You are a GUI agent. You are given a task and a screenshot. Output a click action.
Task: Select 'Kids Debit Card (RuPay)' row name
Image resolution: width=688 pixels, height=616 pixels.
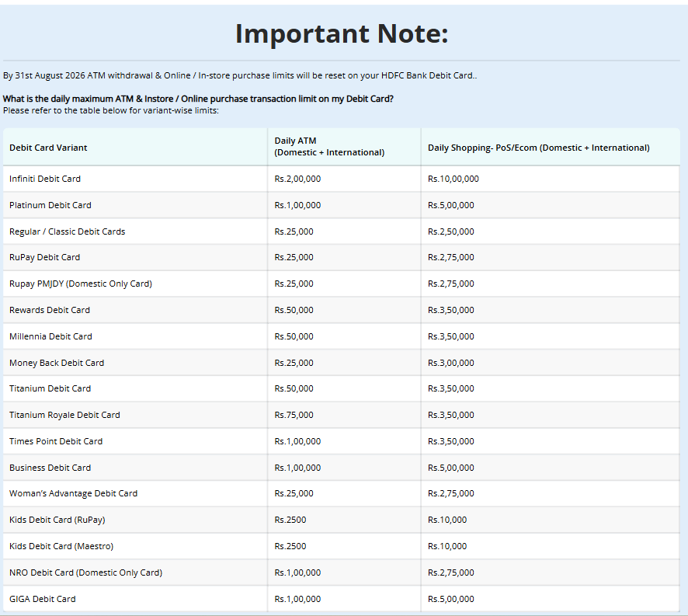point(57,520)
